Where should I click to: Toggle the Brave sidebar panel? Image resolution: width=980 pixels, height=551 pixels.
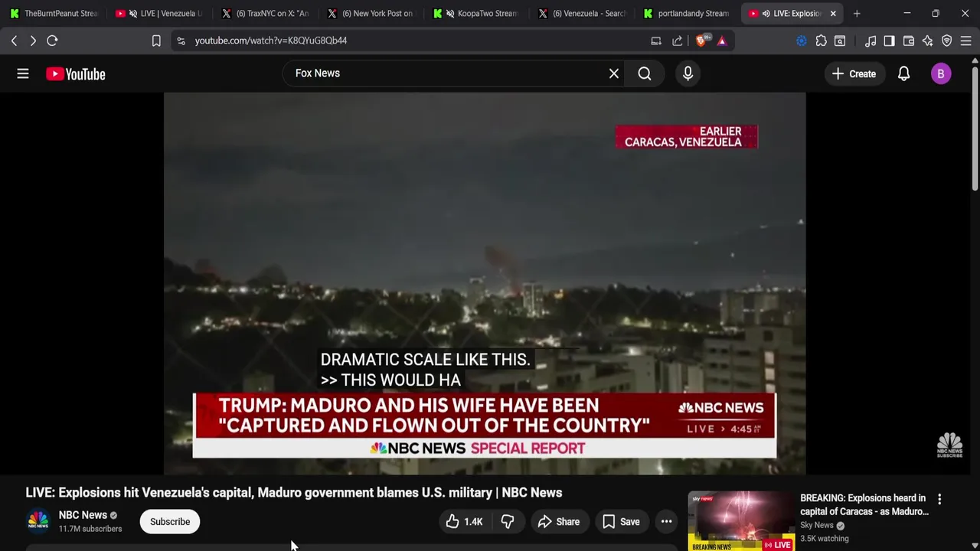[889, 41]
